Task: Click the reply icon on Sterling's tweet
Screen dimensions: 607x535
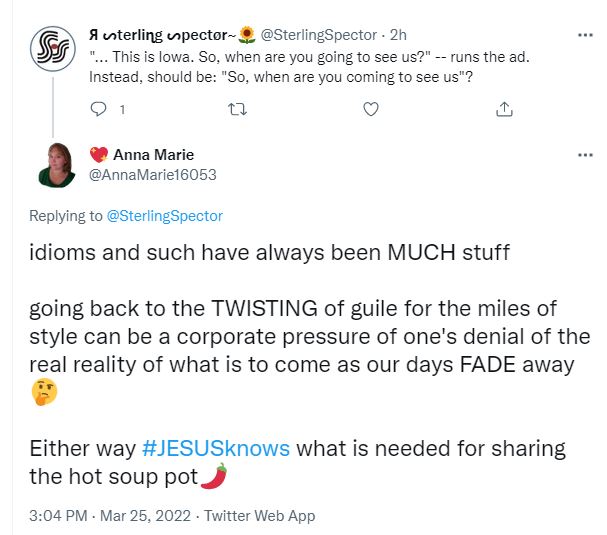Action: click(99, 108)
